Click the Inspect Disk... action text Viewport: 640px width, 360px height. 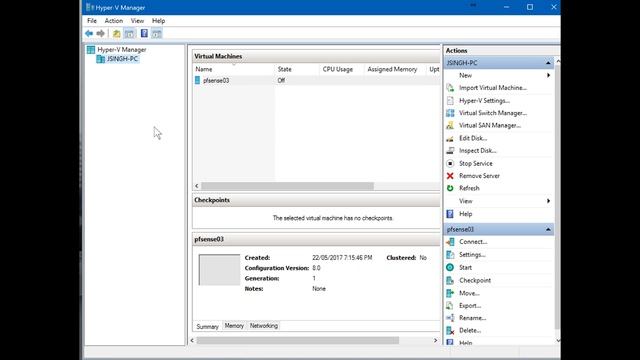478,151
